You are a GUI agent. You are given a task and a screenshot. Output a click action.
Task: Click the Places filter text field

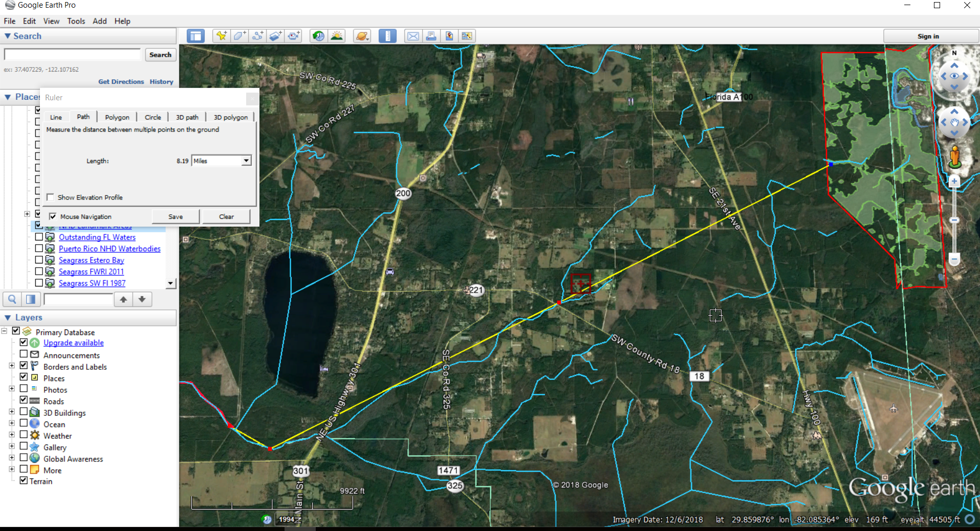[x=78, y=299]
